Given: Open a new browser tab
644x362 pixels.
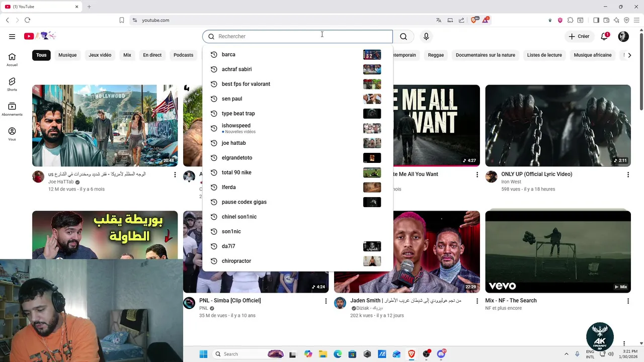Looking at the screenshot, I should point(89,7).
